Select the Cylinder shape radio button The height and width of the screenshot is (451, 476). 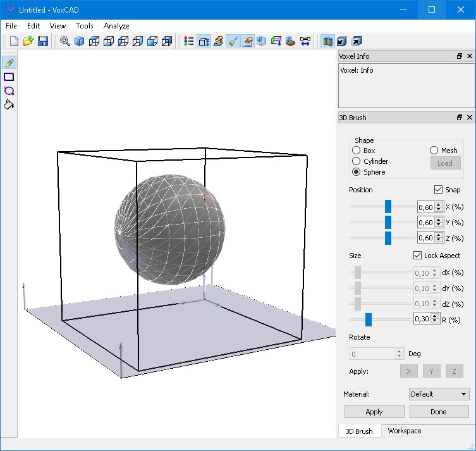coord(356,161)
